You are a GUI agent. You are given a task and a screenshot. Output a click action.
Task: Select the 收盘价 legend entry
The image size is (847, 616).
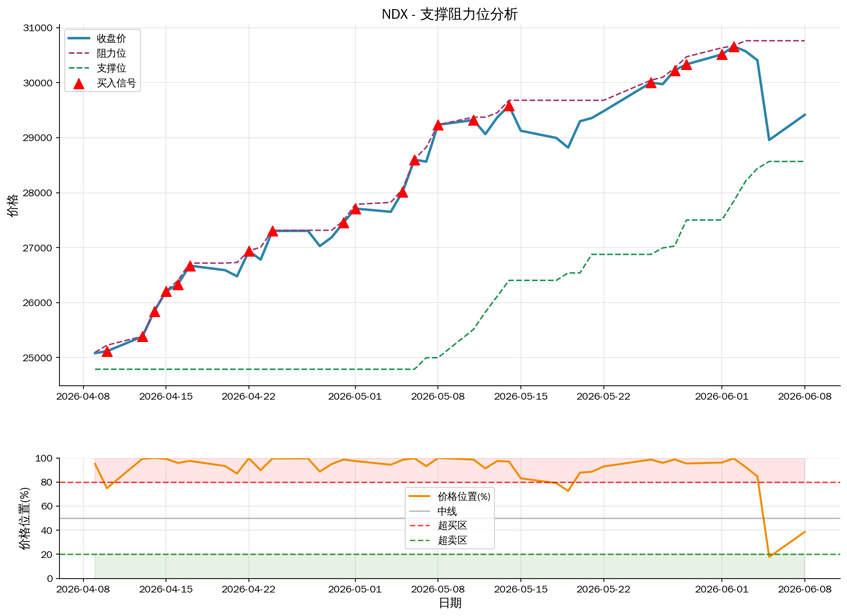(x=97, y=38)
